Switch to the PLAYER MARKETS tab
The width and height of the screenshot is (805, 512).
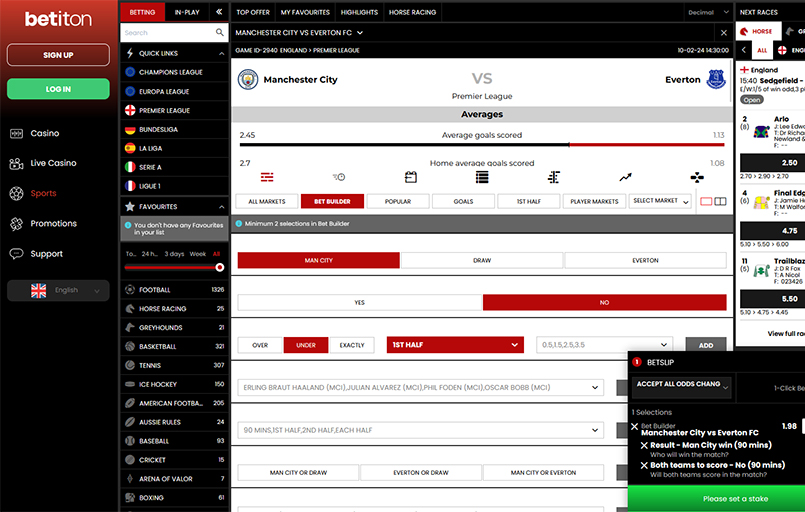tap(595, 201)
